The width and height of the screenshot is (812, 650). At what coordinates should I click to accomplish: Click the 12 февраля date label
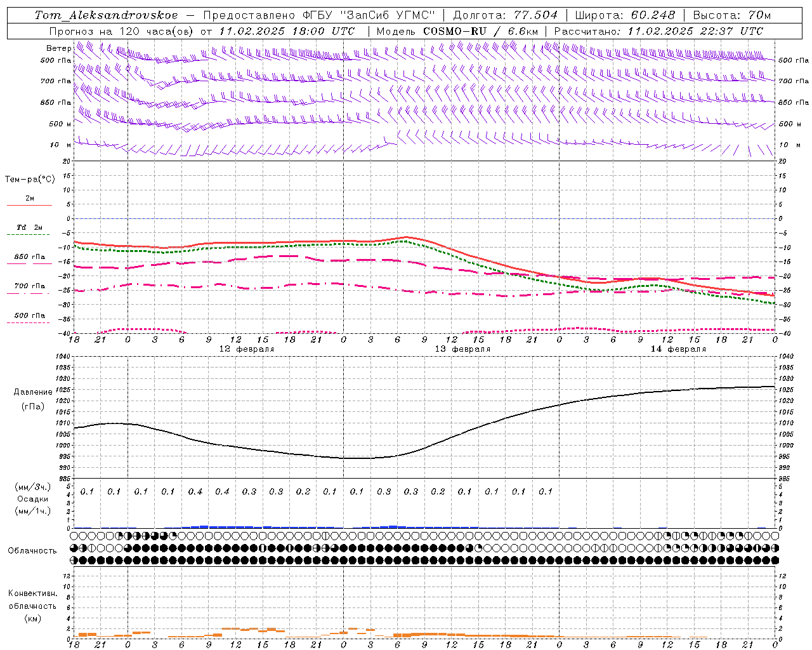coord(247,349)
